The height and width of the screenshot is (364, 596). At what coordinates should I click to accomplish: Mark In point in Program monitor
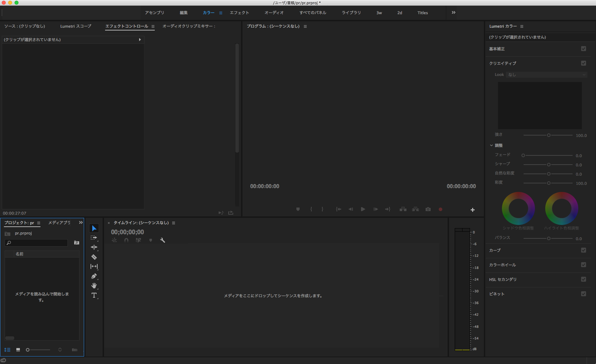(311, 209)
